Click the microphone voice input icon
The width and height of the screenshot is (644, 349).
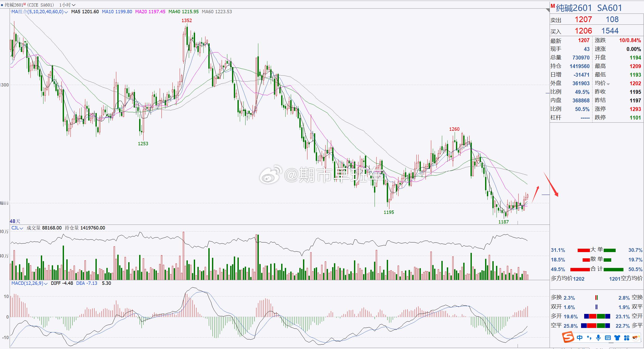click(x=598, y=338)
